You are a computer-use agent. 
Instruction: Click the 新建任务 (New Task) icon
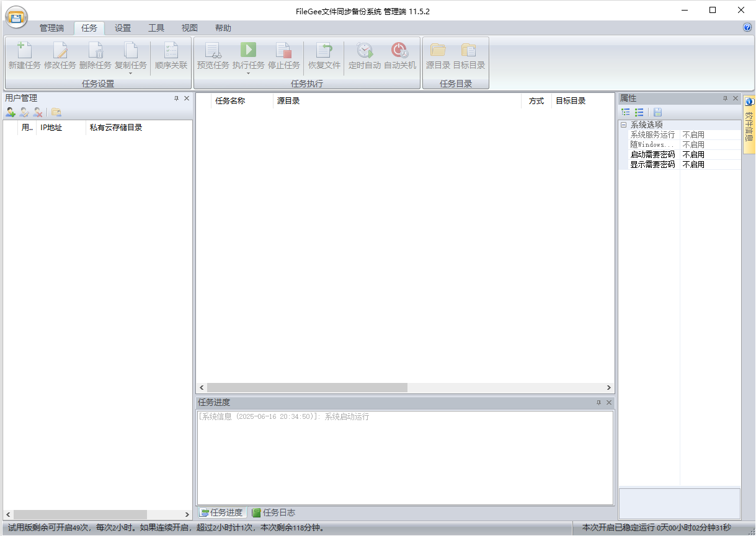click(x=24, y=50)
